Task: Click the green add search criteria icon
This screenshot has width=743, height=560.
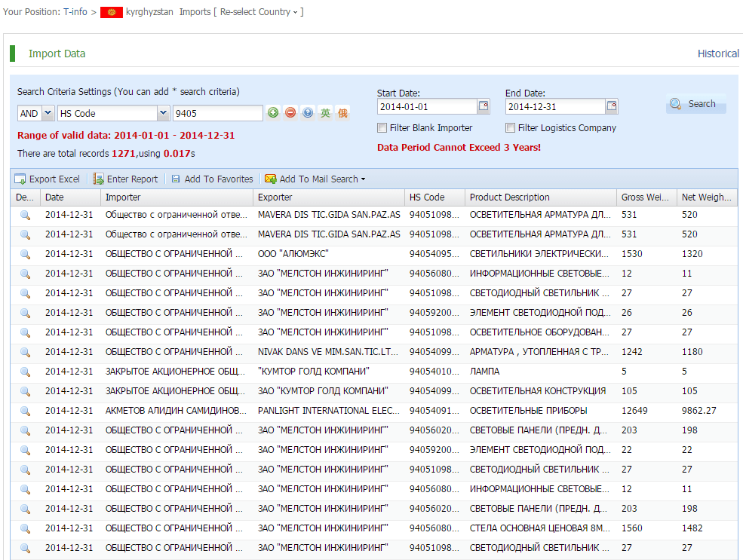Action: point(273,113)
